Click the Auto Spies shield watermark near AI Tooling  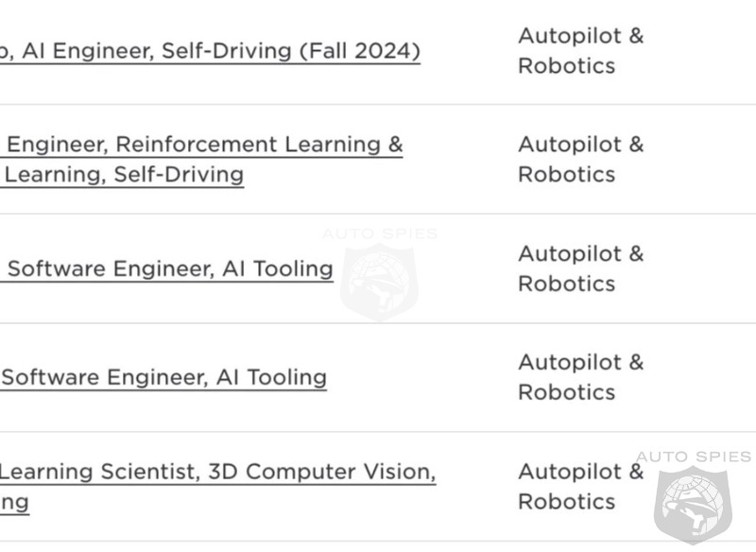click(380, 283)
